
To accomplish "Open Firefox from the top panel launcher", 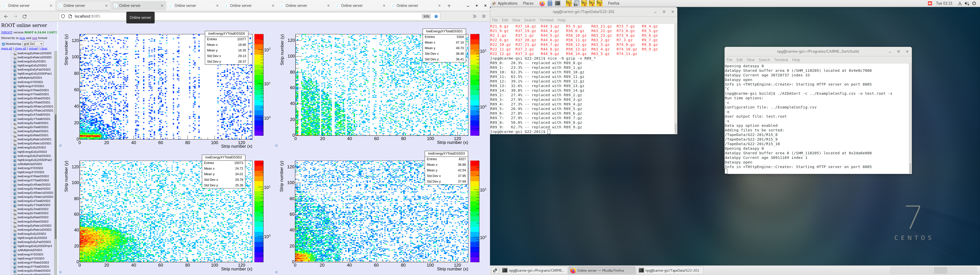I will (543, 3).
